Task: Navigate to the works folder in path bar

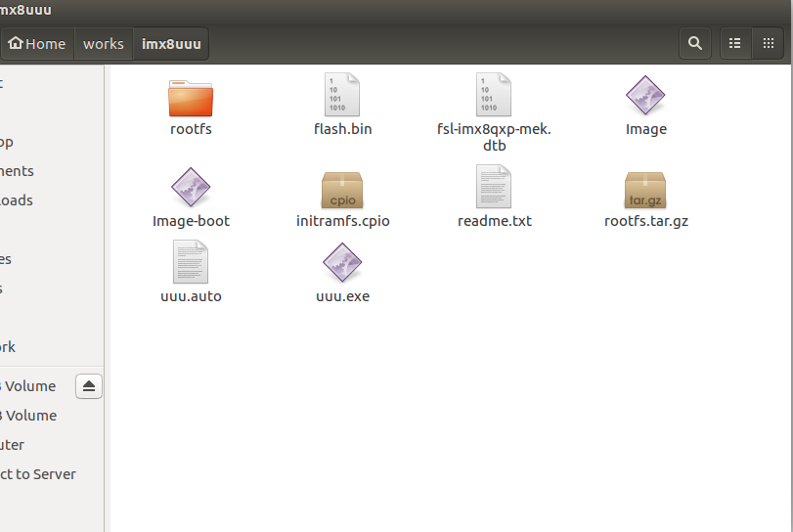Action: tap(104, 44)
